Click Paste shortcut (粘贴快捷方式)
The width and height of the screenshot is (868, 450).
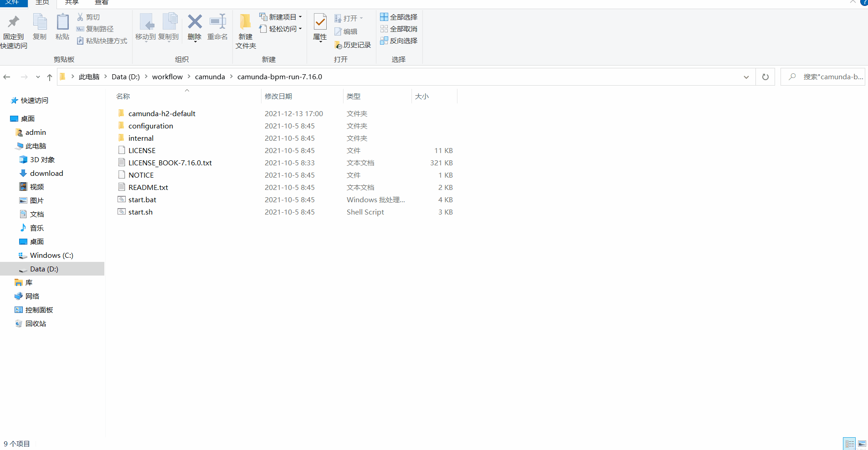(102, 41)
